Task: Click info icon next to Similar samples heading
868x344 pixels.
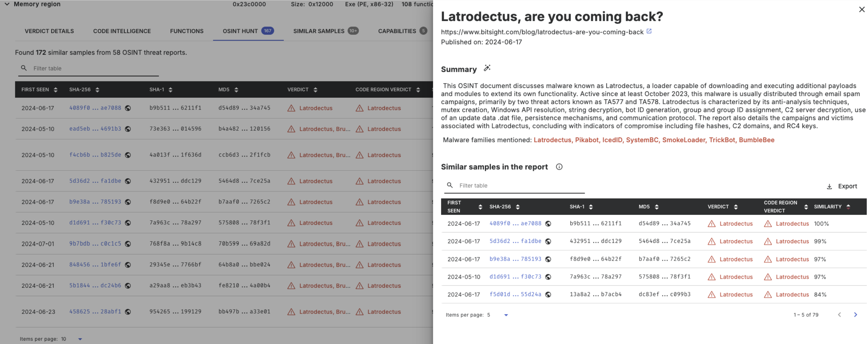Action: click(x=559, y=167)
